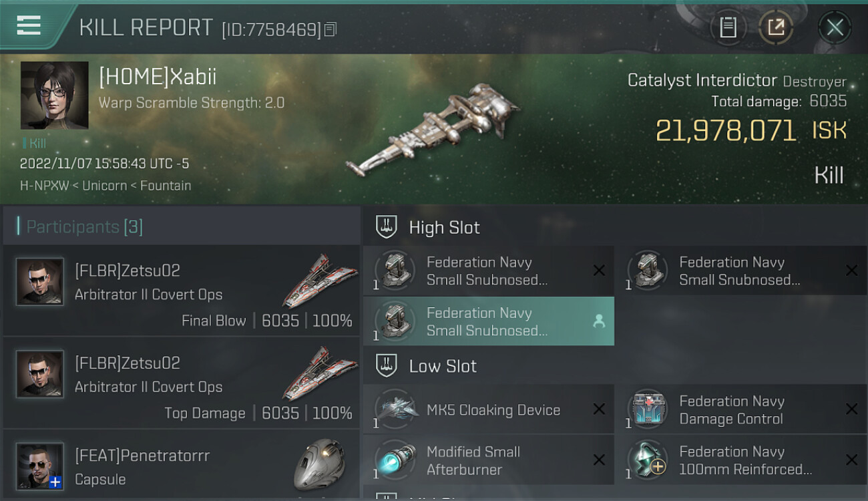The image size is (868, 501).
Task: Open the Participants [3] tab
Action: pyautogui.click(x=84, y=226)
